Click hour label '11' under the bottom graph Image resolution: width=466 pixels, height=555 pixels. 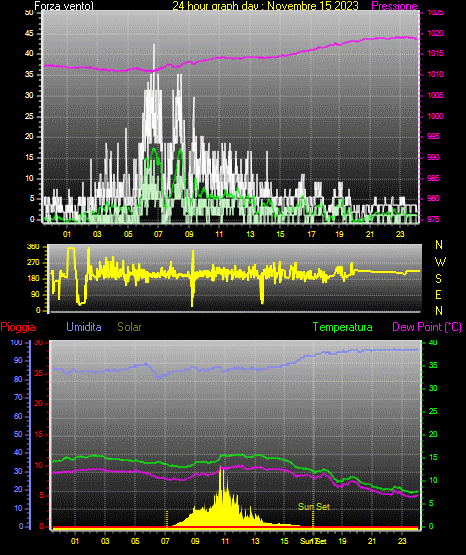225,541
